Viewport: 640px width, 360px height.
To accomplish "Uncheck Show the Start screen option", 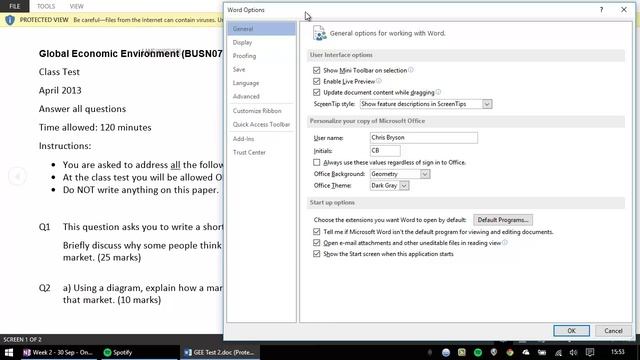I will point(316,254).
